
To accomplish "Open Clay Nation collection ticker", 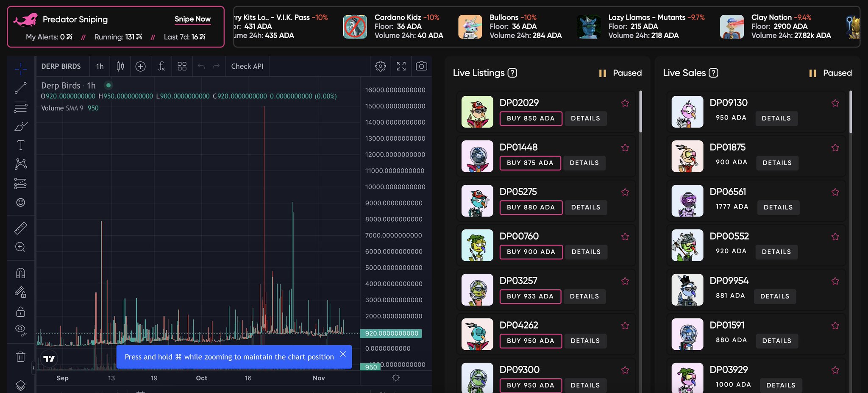I will [776, 26].
